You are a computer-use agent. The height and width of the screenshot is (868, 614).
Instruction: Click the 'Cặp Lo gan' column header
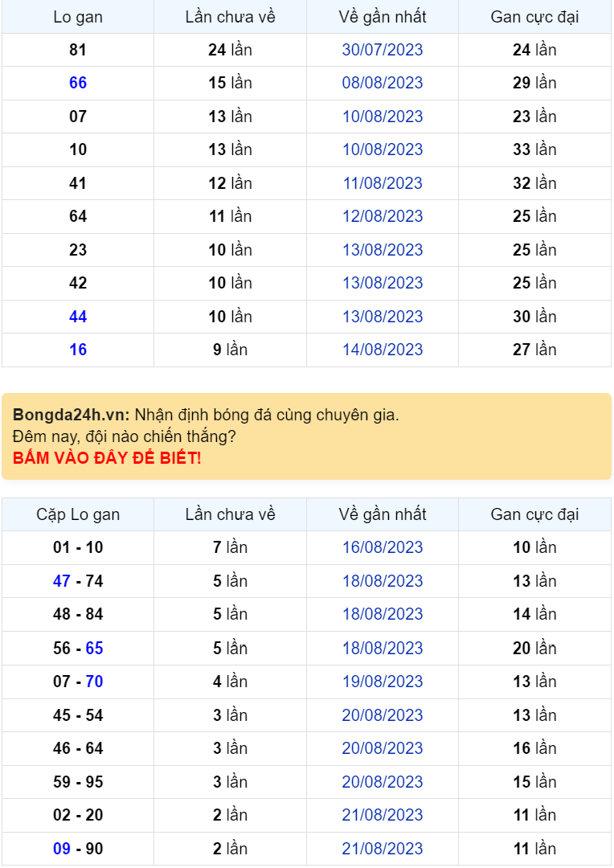(78, 514)
